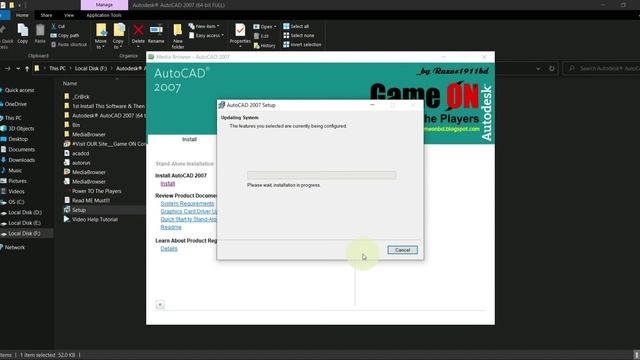Click Paste shortcut in the ribbon
Image resolution: width=640 pixels, height=360 pixels.
click(69, 44)
